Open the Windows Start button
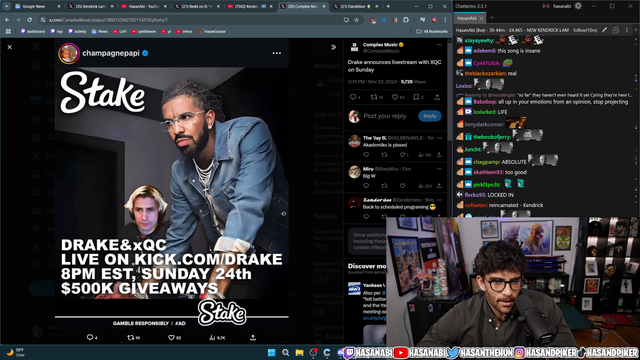640x360 pixels. coord(271,352)
